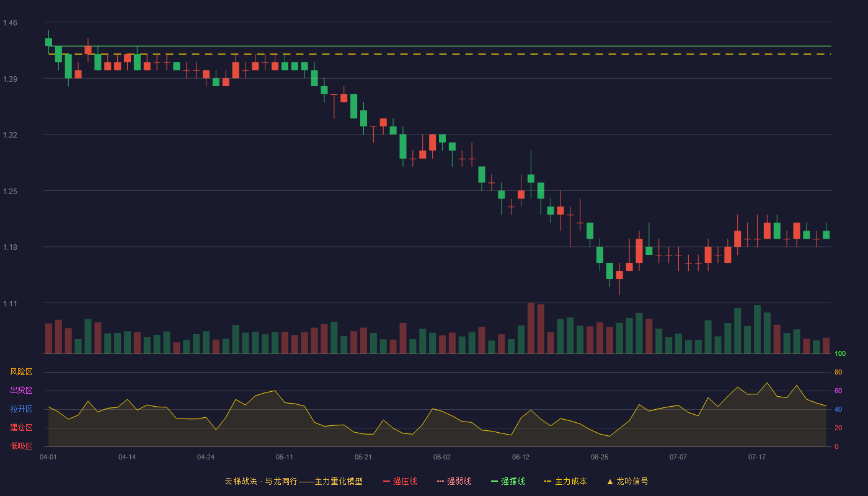Click the 04-24 date label
The width and height of the screenshot is (868, 496).
[x=206, y=457]
